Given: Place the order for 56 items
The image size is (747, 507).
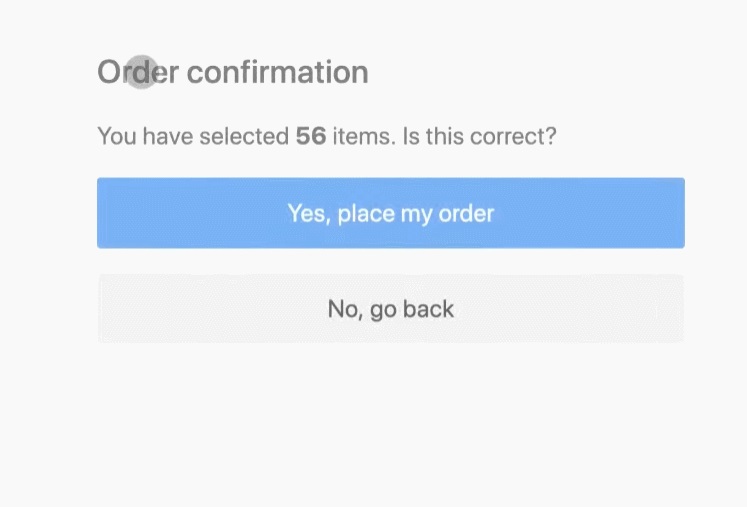Looking at the screenshot, I should tap(390, 213).
